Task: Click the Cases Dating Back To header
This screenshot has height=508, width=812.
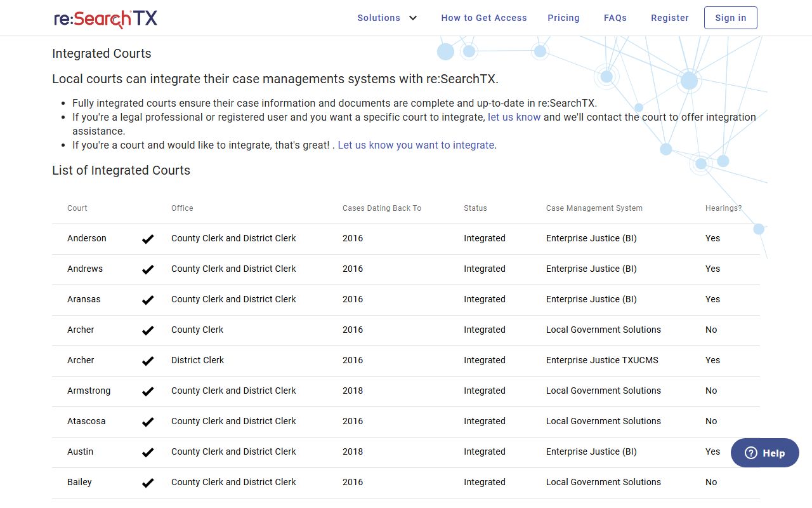Action: [x=382, y=208]
